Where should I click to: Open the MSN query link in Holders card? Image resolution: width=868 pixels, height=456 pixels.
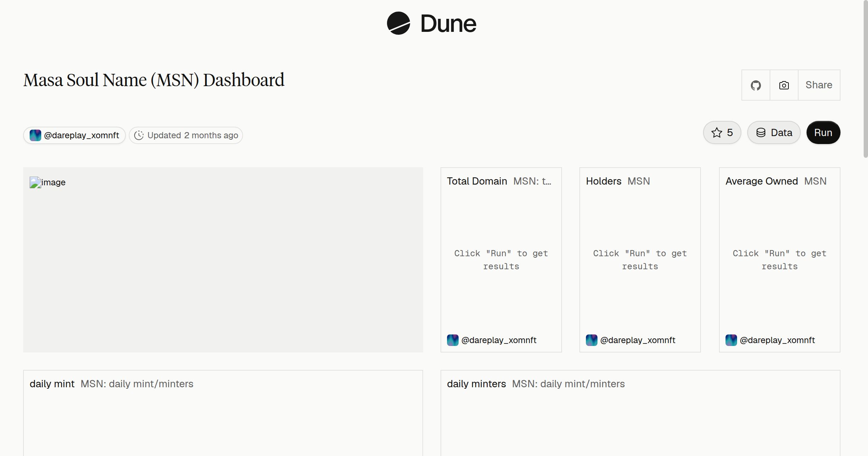pyautogui.click(x=639, y=181)
